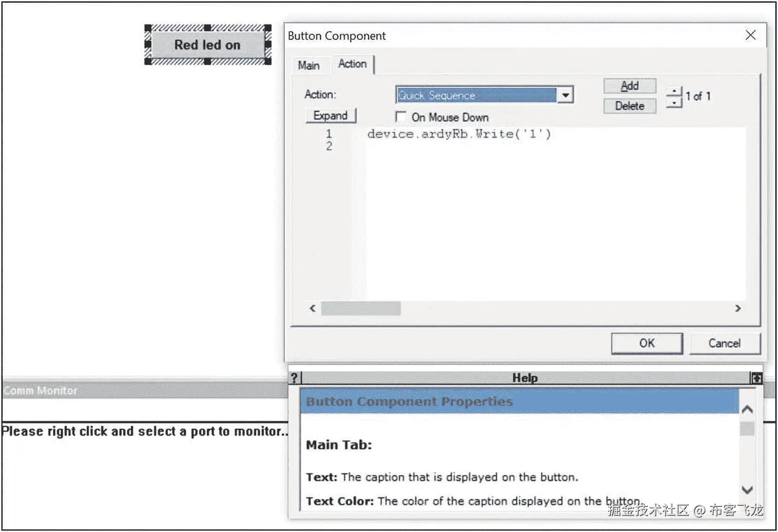Click the Main Tab: heading in Help

coord(338,445)
